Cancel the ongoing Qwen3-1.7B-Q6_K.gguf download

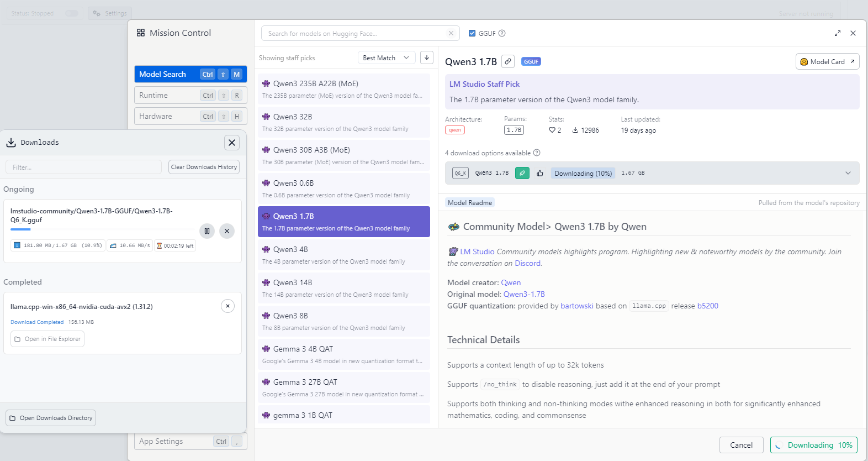pos(227,231)
